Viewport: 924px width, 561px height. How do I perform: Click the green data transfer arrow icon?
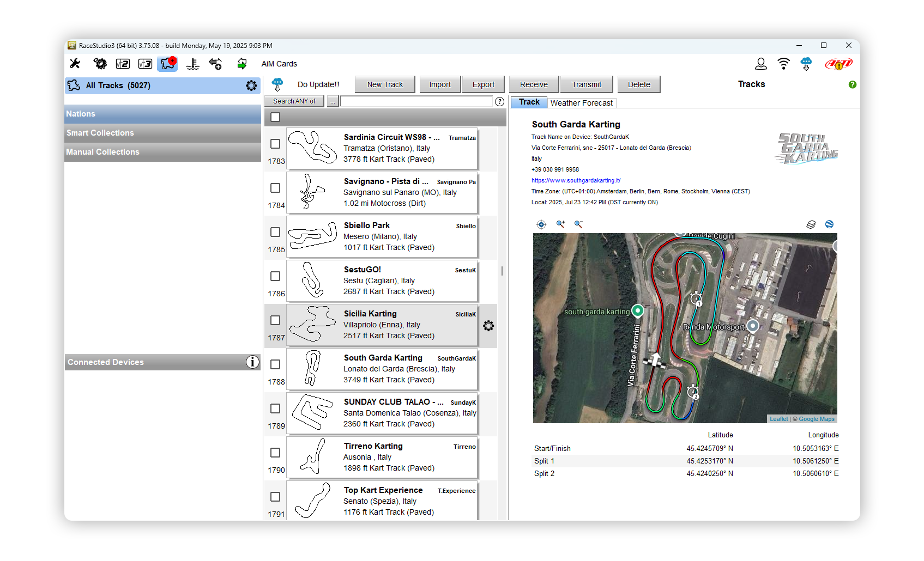coord(241,64)
